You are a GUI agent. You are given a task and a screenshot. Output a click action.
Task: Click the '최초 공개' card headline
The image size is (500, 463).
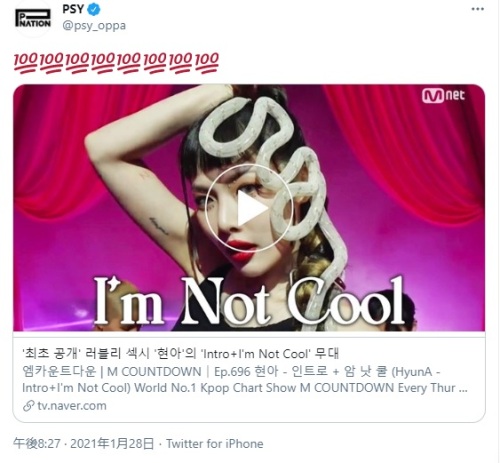tap(180, 353)
